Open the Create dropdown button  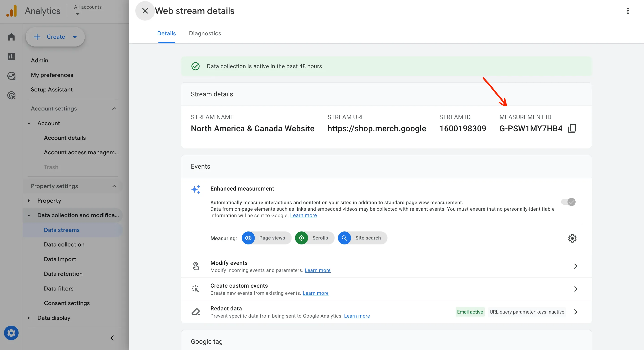[55, 37]
